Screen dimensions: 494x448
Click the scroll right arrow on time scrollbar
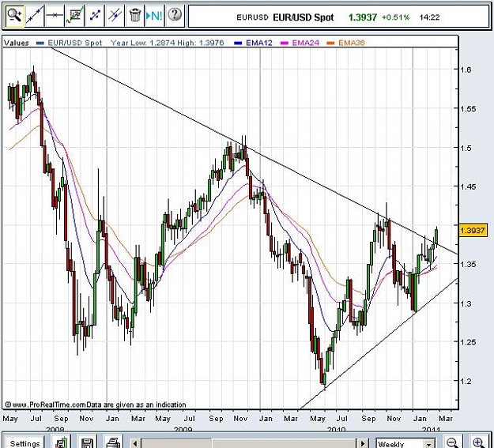click(x=363, y=443)
